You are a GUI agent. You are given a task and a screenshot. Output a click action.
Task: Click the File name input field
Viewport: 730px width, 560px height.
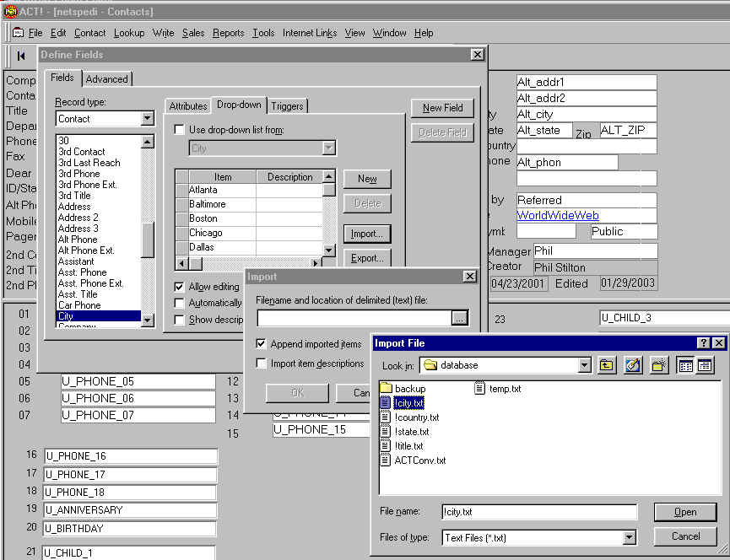coord(539,512)
